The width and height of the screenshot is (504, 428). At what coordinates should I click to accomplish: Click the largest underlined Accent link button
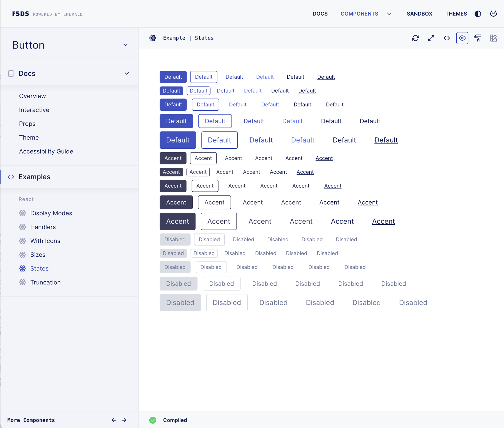[383, 221]
